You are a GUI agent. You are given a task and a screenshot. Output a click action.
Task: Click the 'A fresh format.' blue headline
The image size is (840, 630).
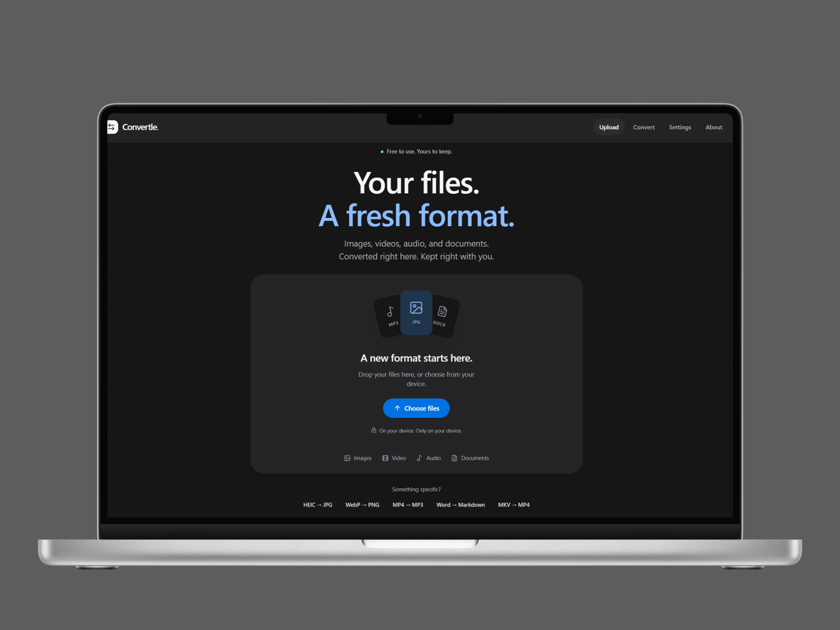[x=416, y=215]
